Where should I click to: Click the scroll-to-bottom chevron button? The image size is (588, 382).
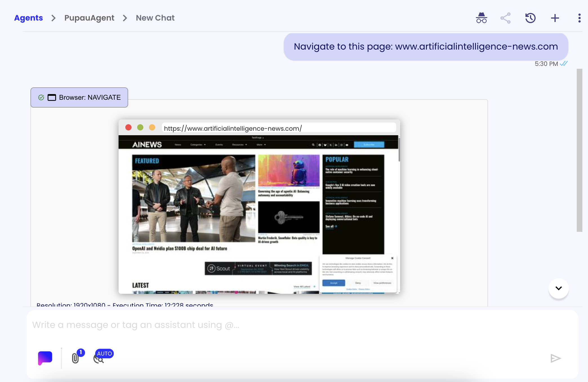click(559, 288)
